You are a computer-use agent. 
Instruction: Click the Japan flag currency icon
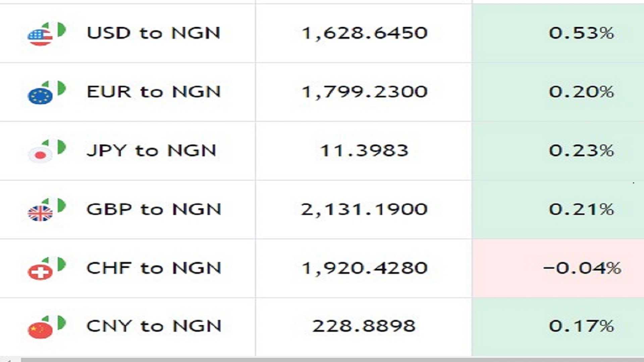(x=40, y=154)
